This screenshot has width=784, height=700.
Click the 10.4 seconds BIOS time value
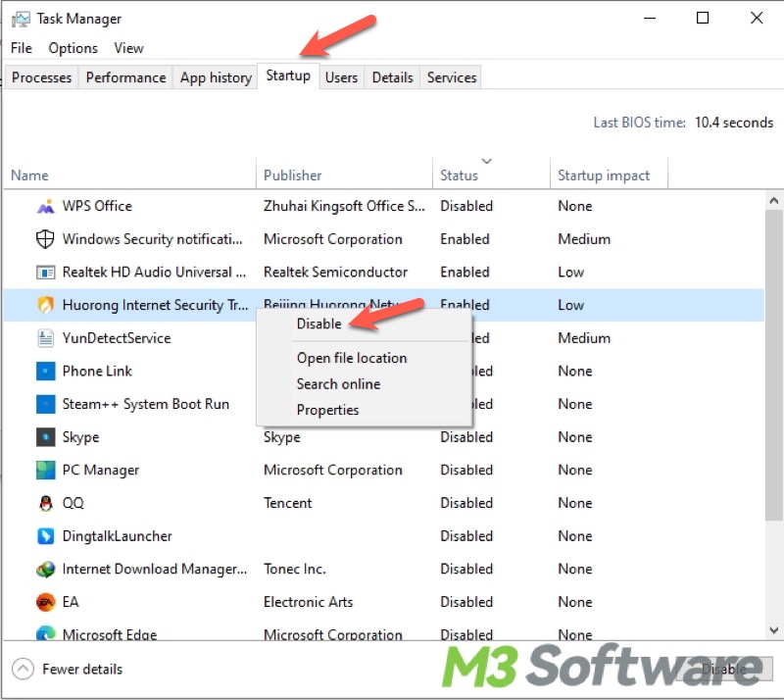pos(733,123)
